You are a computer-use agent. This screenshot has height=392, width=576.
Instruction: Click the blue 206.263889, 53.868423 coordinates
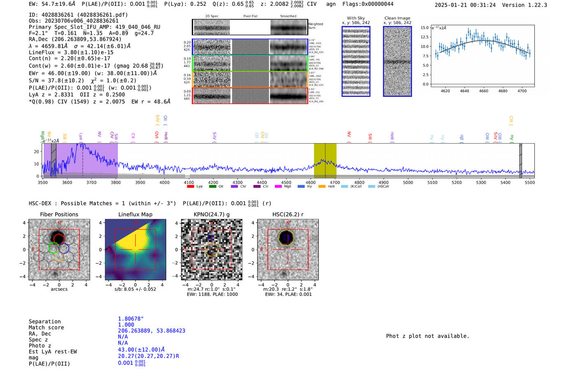click(151, 331)
